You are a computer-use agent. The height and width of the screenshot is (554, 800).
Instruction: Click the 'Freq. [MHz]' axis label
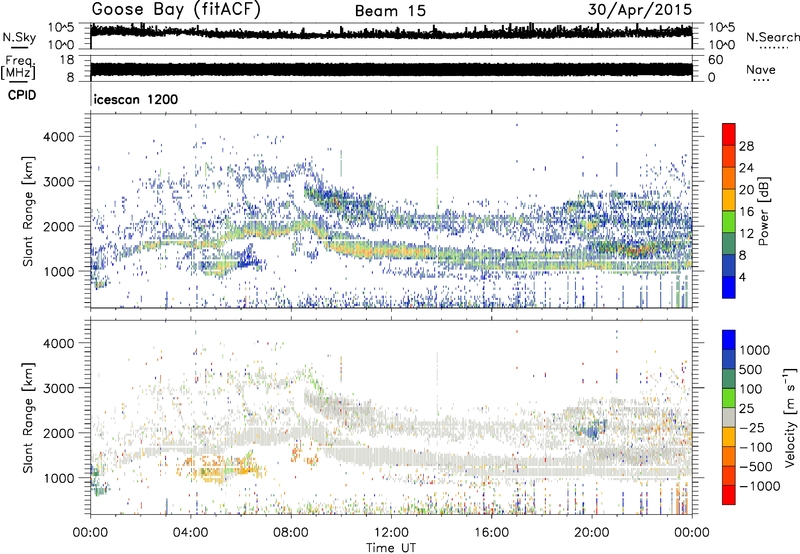pyautogui.click(x=18, y=67)
